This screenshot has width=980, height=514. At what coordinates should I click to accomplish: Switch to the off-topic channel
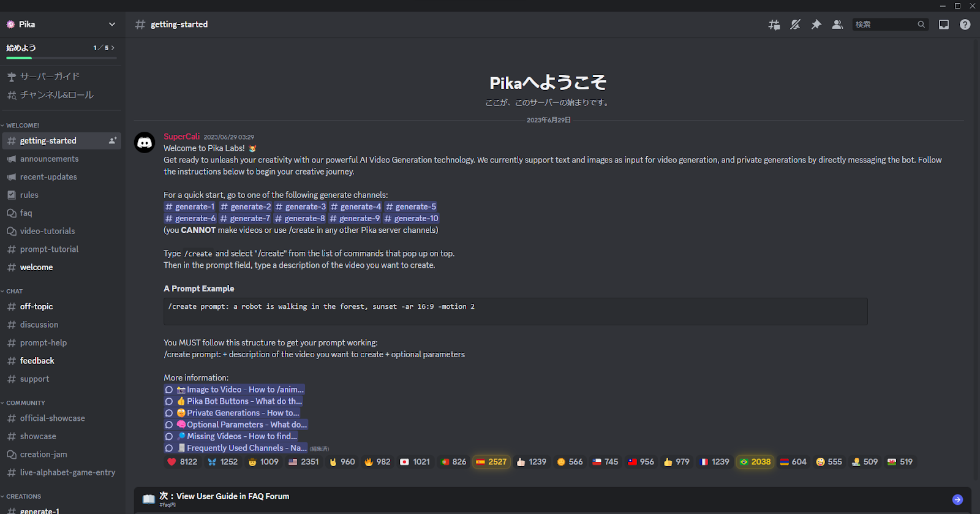(x=61, y=307)
